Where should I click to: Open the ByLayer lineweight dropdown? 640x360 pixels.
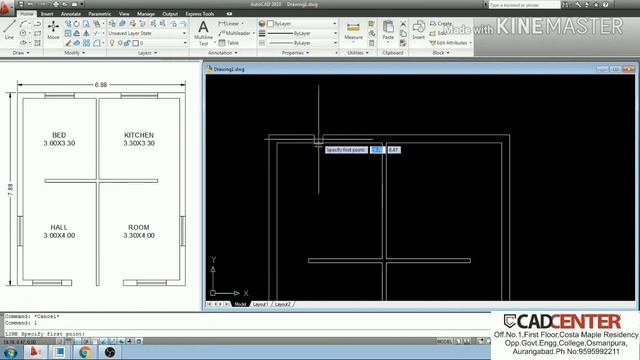click(x=302, y=33)
